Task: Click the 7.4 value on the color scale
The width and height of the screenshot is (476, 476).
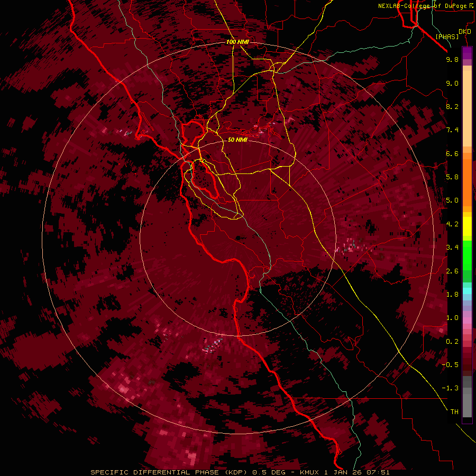Action: click(452, 130)
